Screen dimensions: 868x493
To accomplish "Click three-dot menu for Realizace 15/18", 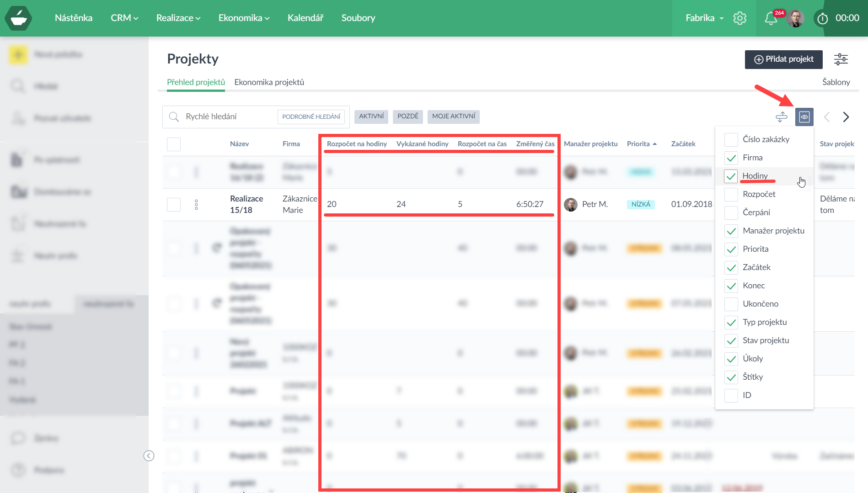I will tap(196, 205).
